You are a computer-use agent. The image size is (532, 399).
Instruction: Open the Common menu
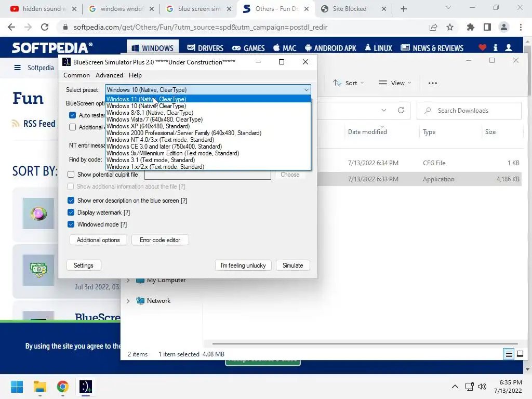tap(77, 75)
